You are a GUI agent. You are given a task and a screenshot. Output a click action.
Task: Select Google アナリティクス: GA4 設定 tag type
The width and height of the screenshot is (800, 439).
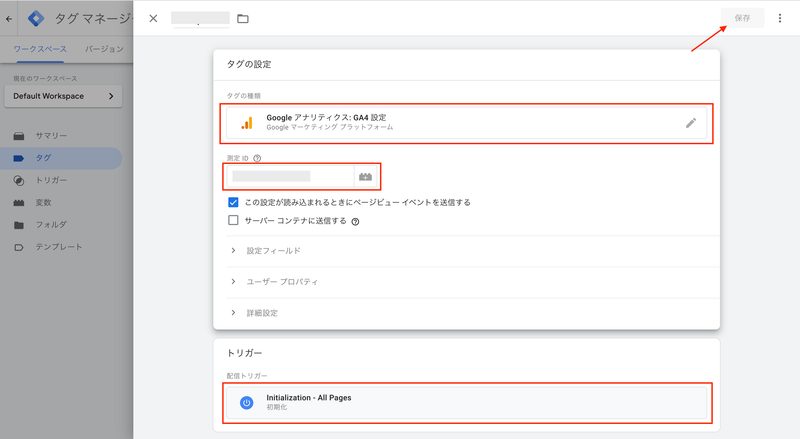(466, 123)
